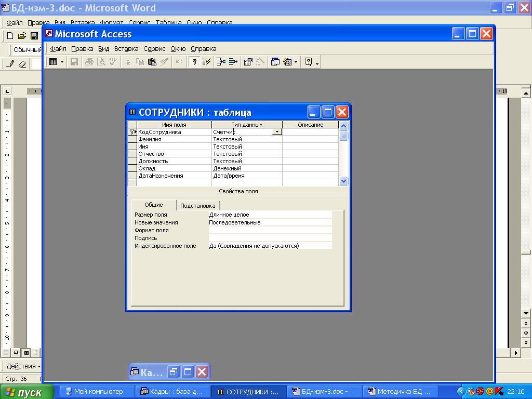Toggle the Primary Key button
Screen dimensions: 532x399
tap(194, 62)
